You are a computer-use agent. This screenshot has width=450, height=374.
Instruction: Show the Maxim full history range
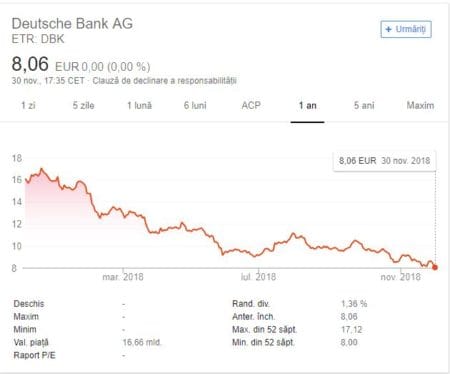point(420,106)
